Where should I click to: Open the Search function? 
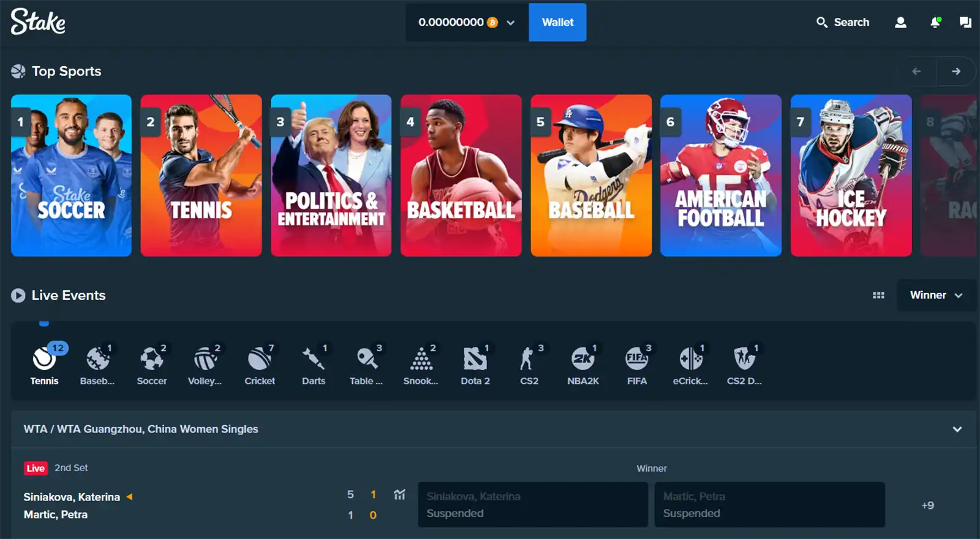843,22
